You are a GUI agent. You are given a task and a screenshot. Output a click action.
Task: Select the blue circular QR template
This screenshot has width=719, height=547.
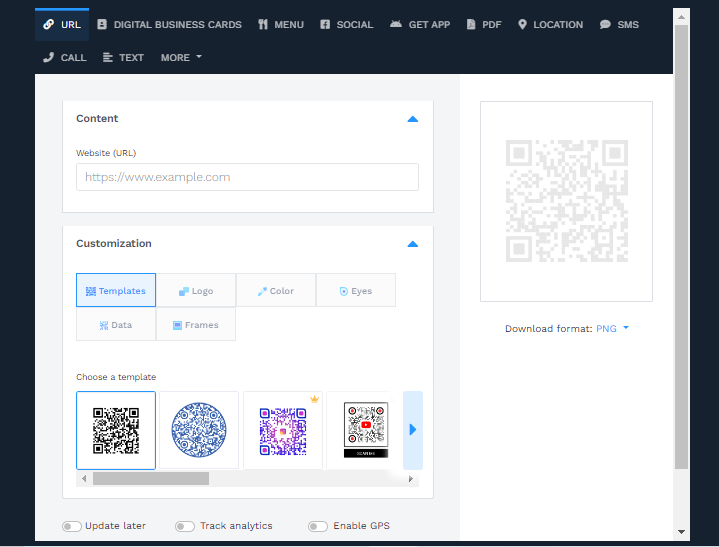tap(199, 430)
